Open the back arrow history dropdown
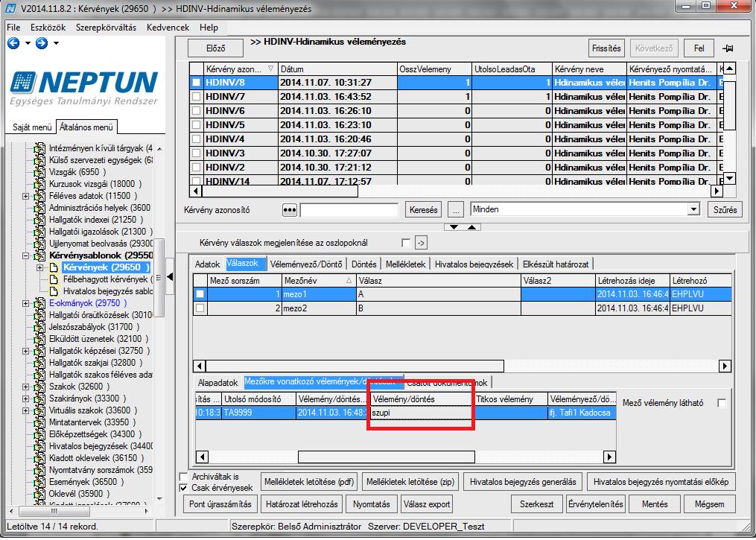 28,43
